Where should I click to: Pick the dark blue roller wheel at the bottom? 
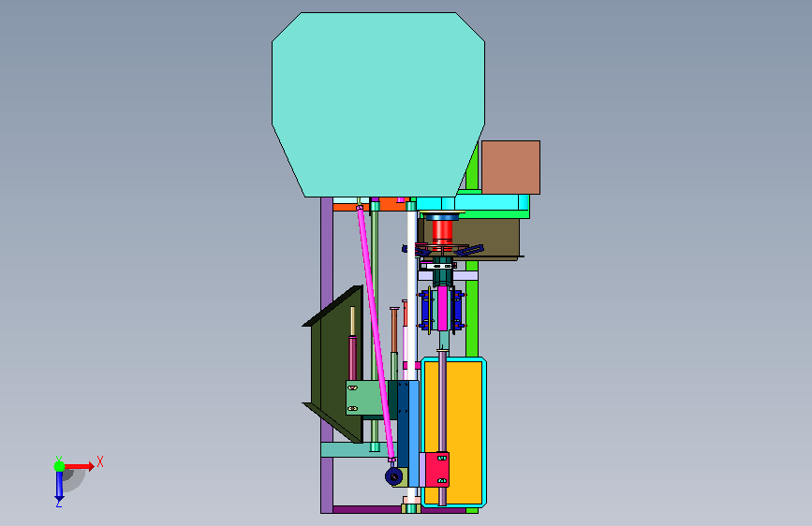pos(394,475)
